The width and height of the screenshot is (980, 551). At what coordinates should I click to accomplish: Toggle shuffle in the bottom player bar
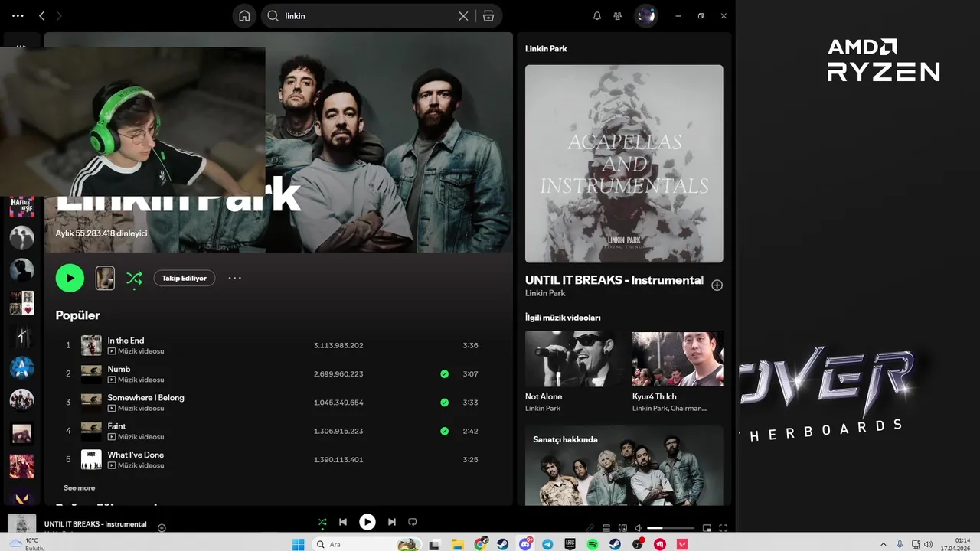(x=322, y=522)
